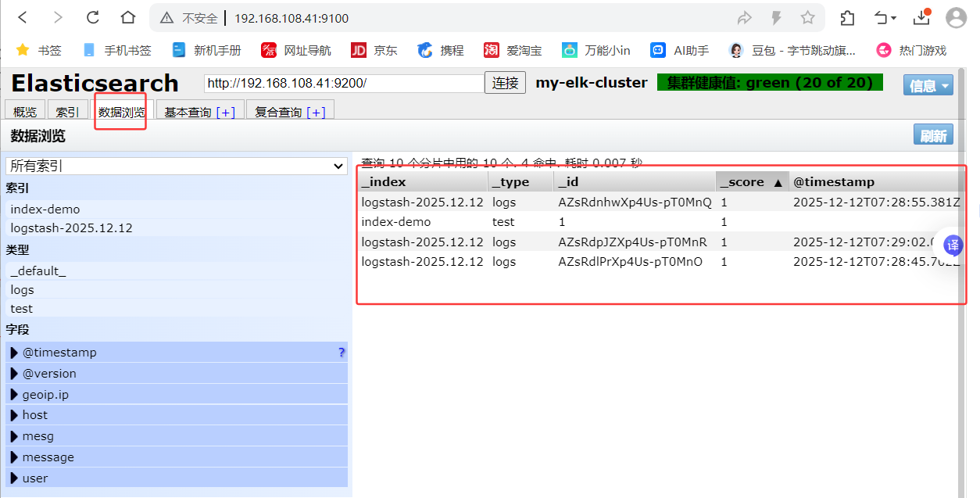
Task: Open the browser home page icon
Action: coord(128,18)
